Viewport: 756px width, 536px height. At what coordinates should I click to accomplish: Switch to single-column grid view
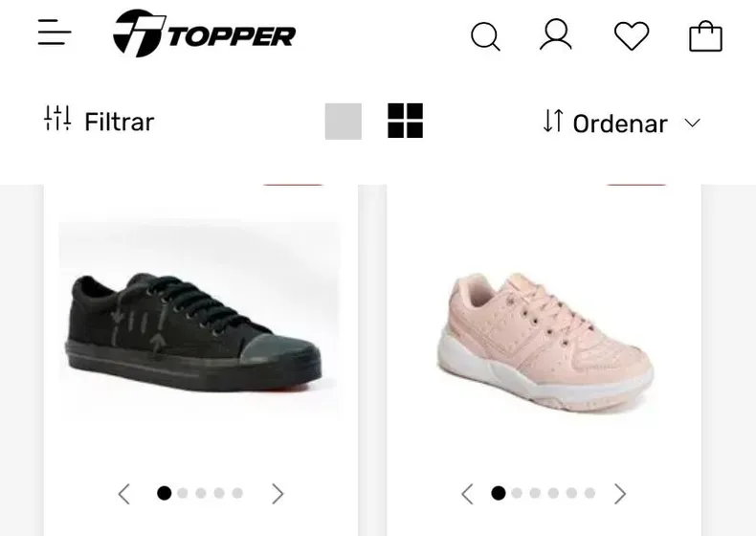(x=344, y=122)
